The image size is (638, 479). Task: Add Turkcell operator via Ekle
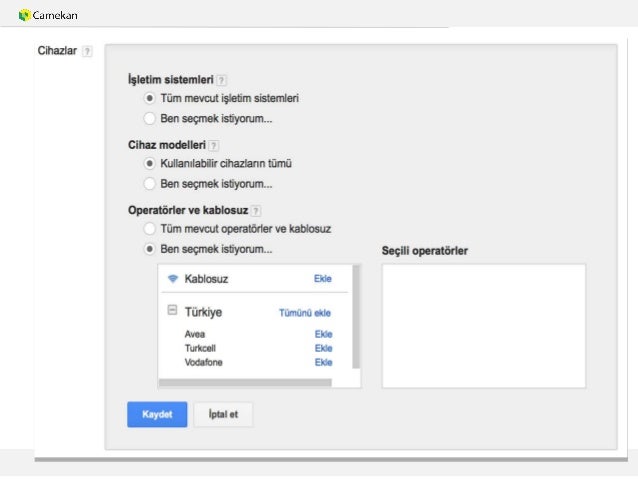[x=323, y=348]
